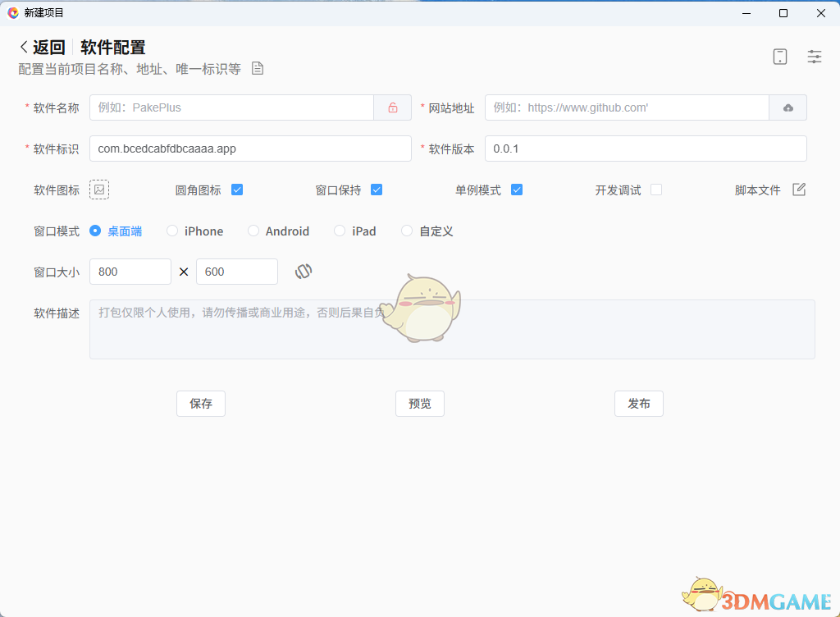Choose the 自定义 window mode
Image resolution: width=840 pixels, height=617 pixels.
(x=406, y=231)
